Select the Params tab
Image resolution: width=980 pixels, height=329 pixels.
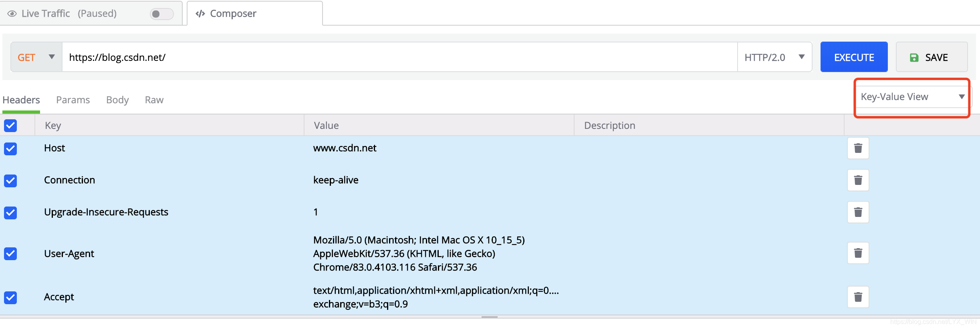pyautogui.click(x=73, y=100)
